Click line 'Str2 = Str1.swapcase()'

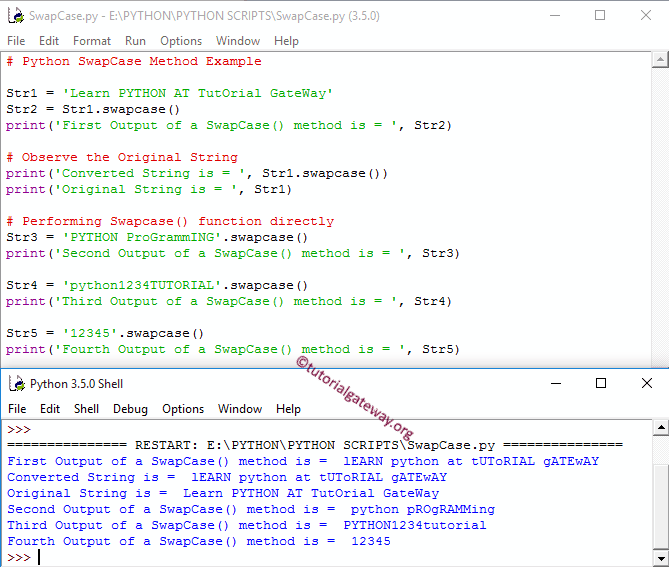pos(93,109)
